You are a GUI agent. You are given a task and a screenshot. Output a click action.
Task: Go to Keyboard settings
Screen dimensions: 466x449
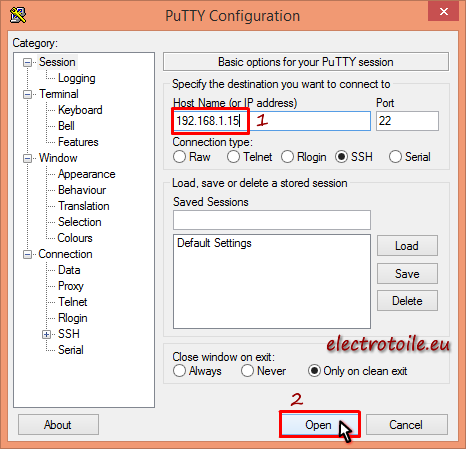pos(80,110)
